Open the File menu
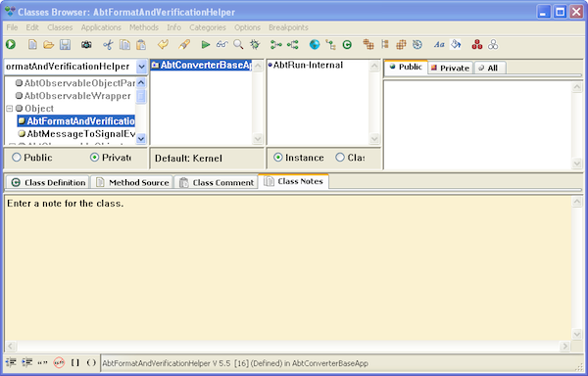Screen dimensions: 588x376 12,27
